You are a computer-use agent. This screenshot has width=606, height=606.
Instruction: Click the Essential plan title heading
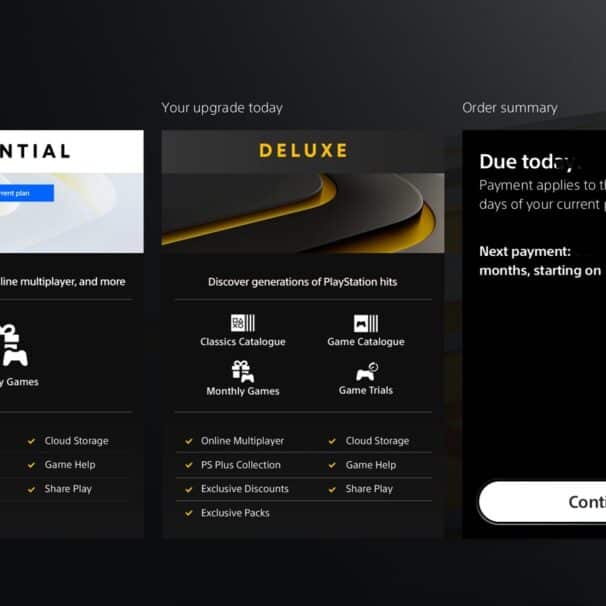pos(35,151)
